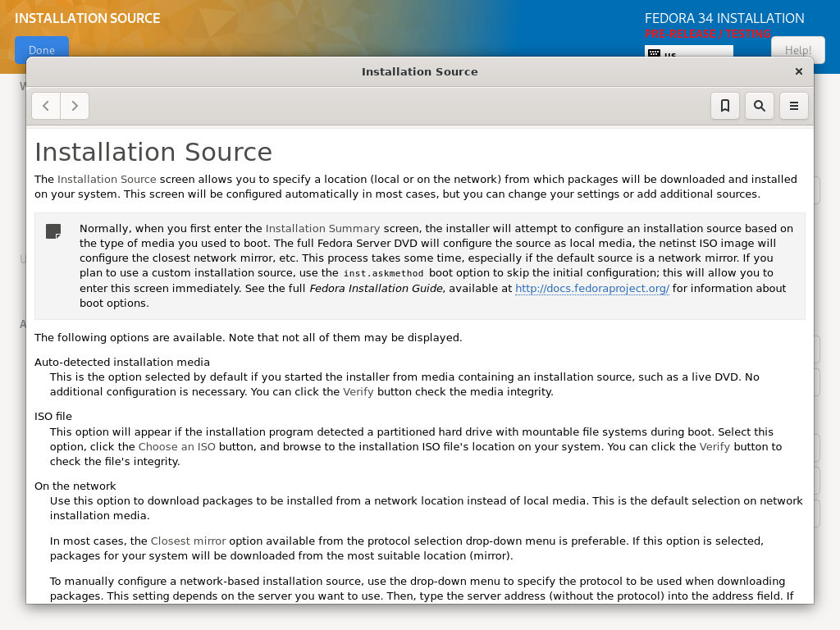The width and height of the screenshot is (840, 630).
Task: Go forward in help viewer history
Action: click(x=75, y=106)
